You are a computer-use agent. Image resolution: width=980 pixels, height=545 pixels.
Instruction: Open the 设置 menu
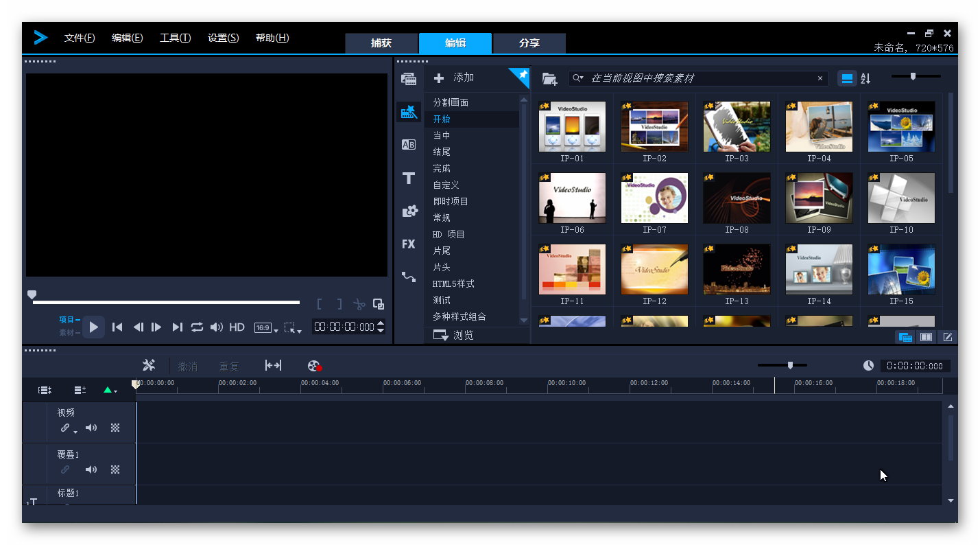coord(224,38)
